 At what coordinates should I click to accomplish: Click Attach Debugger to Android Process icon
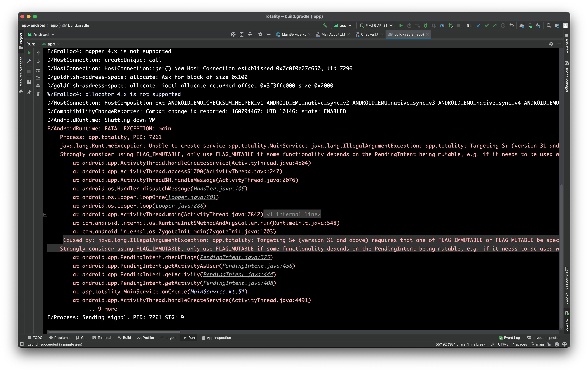coord(451,25)
